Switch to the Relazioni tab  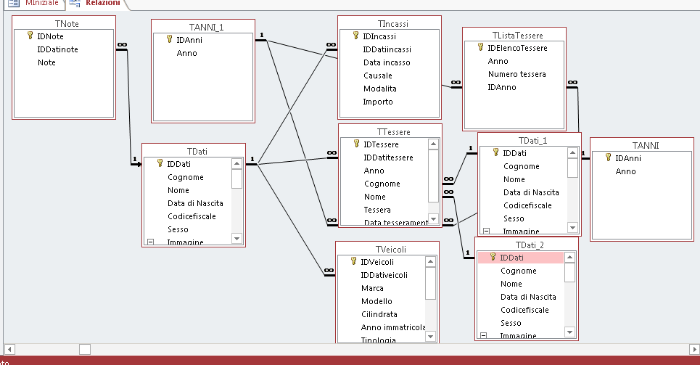[103, 3]
